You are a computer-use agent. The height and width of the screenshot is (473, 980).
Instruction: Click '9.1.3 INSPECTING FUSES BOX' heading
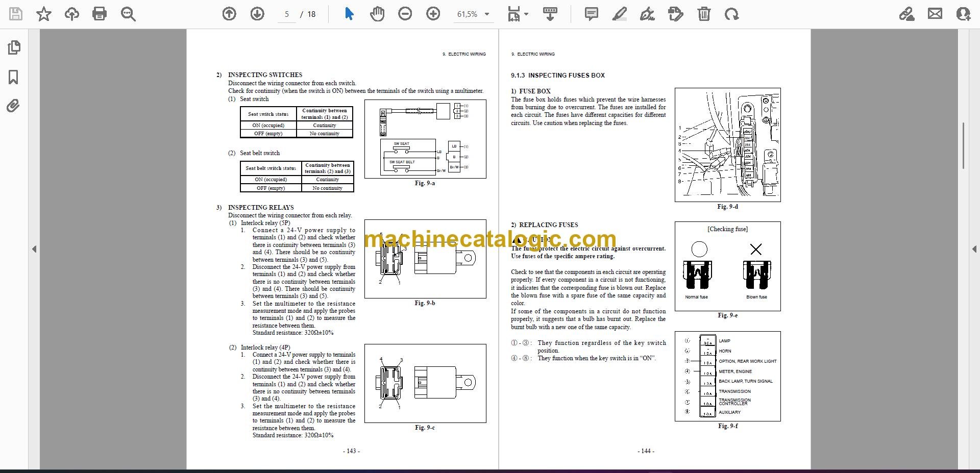558,75
